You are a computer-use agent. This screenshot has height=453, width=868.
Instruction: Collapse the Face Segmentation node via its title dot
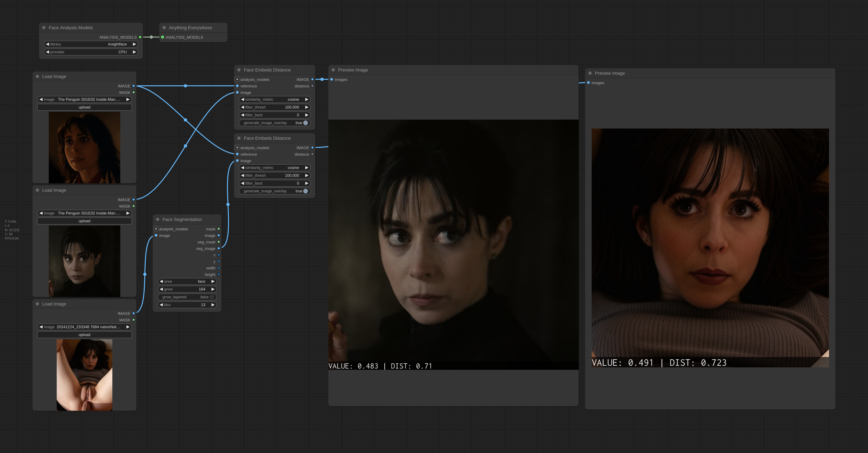point(158,219)
